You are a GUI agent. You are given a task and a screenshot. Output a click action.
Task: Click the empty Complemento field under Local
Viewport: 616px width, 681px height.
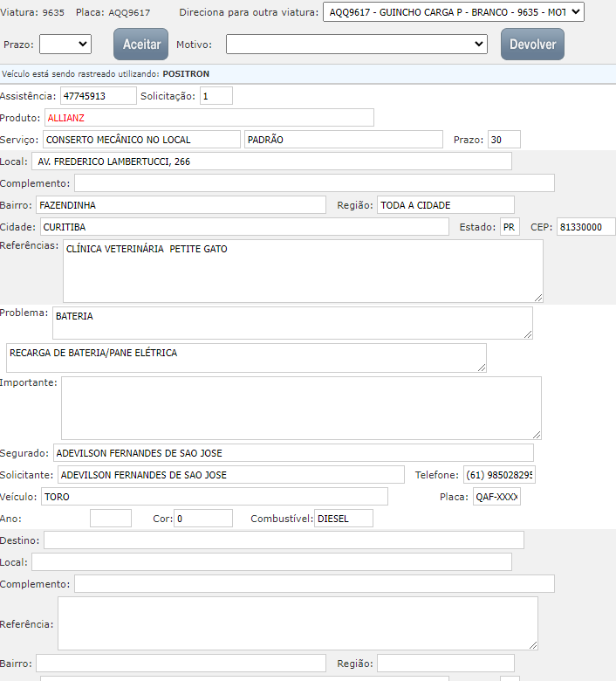(x=314, y=183)
